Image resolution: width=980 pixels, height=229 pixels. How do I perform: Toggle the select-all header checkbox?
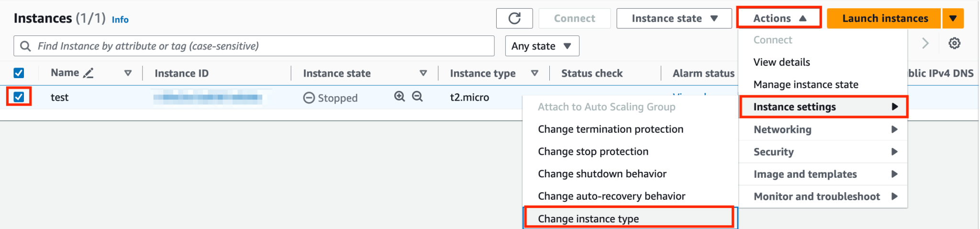click(x=19, y=73)
